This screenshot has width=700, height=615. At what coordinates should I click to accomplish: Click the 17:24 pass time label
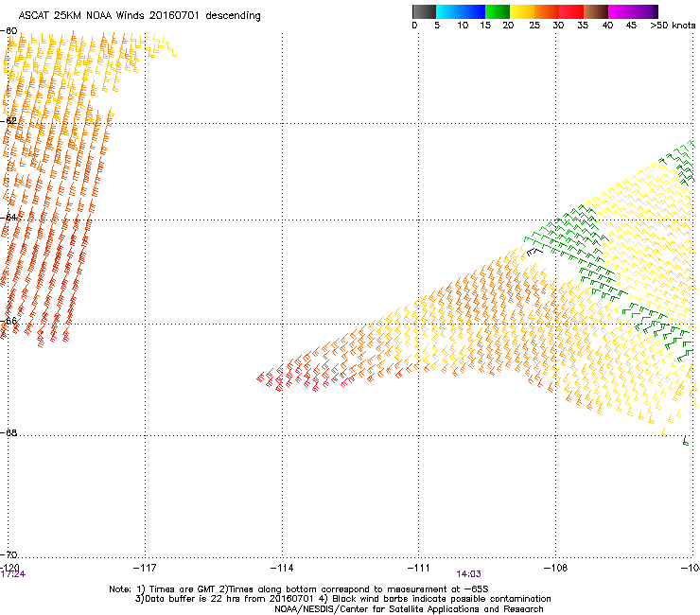(x=13, y=574)
